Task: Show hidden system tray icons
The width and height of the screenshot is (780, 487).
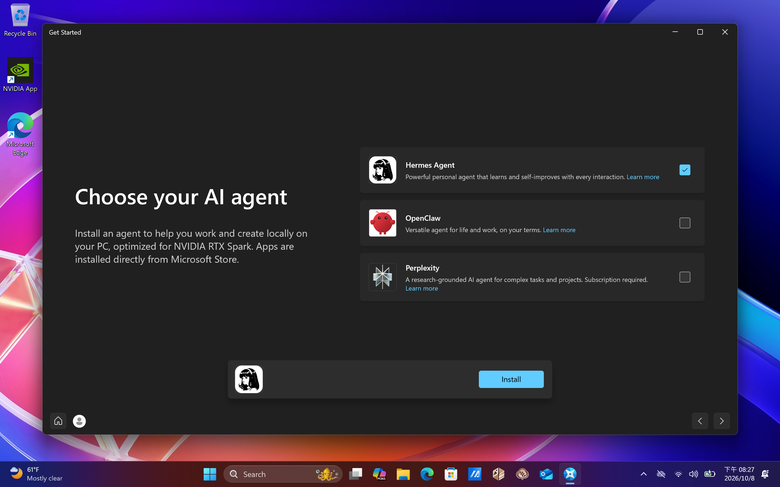Action: [x=643, y=474]
